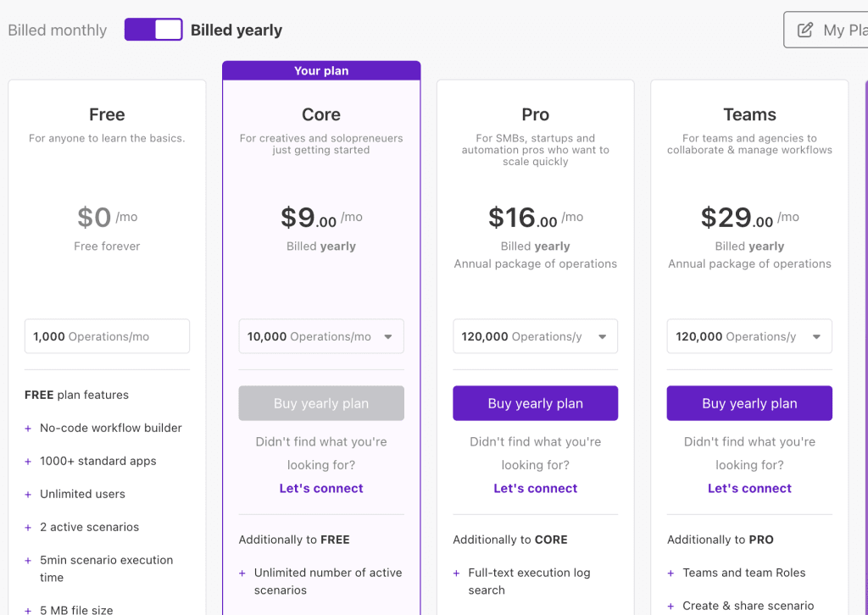Select the Billed monthly label
This screenshot has height=615, width=868.
click(58, 30)
